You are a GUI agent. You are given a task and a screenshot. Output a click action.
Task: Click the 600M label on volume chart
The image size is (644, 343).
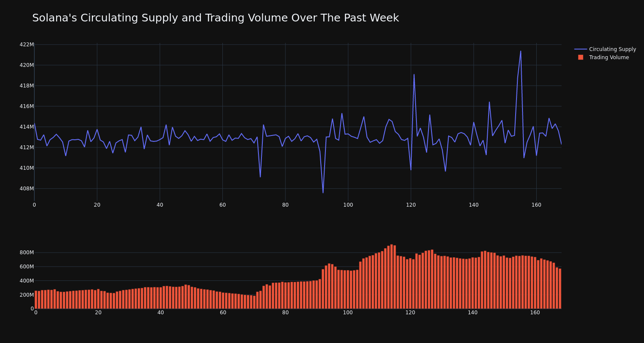click(x=27, y=267)
